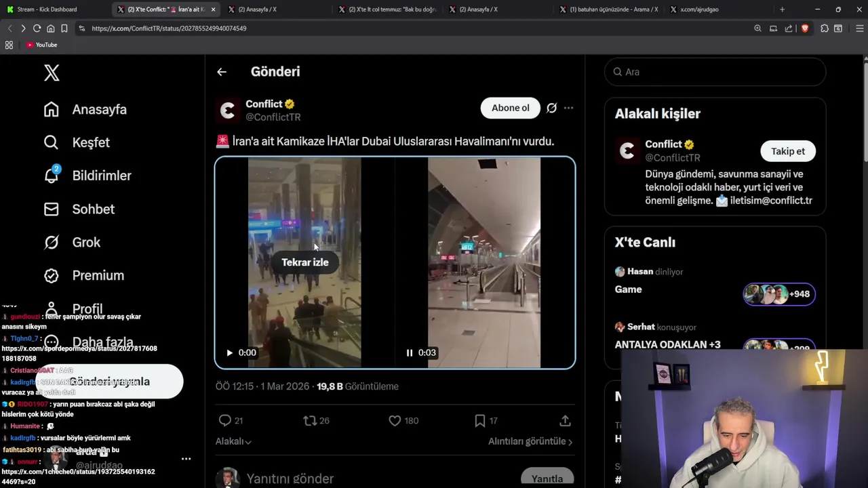Open the right airport video thumbnail

click(484, 263)
